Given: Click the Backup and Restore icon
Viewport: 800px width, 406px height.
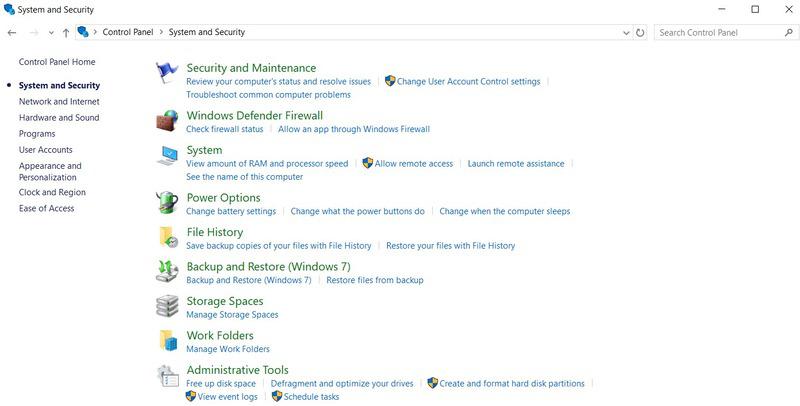Looking at the screenshot, I should point(167,272).
